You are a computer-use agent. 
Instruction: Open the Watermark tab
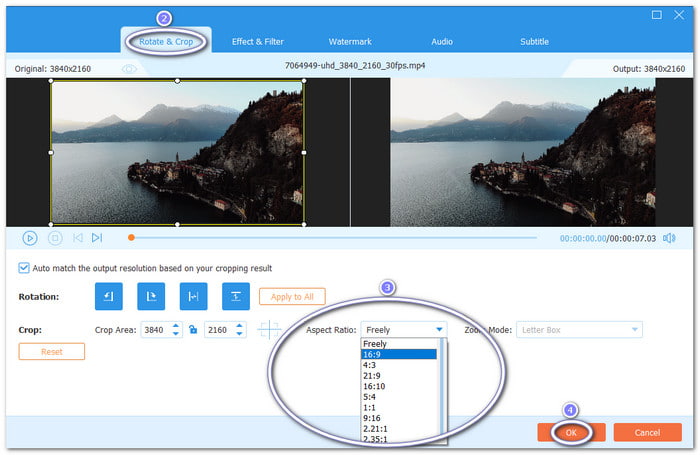(350, 42)
